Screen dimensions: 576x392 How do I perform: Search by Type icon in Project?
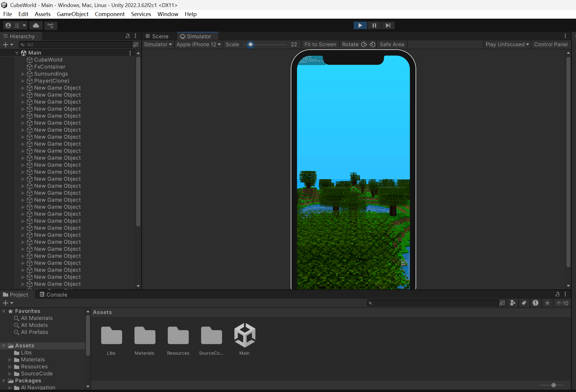(x=513, y=303)
